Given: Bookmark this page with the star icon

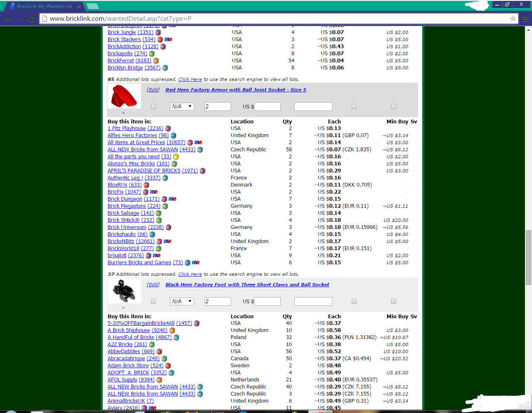Looking at the screenshot, I should (x=513, y=19).
